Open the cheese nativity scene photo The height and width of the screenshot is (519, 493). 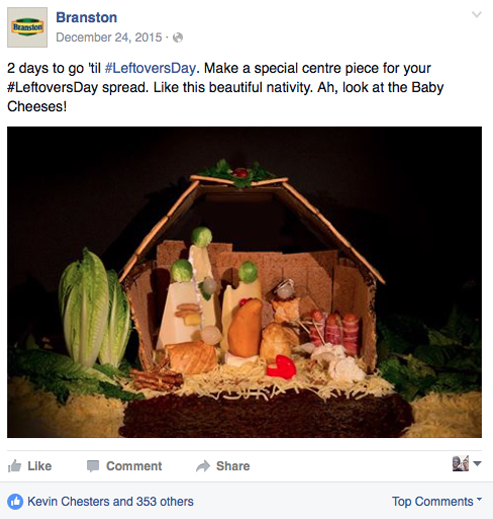click(244, 282)
